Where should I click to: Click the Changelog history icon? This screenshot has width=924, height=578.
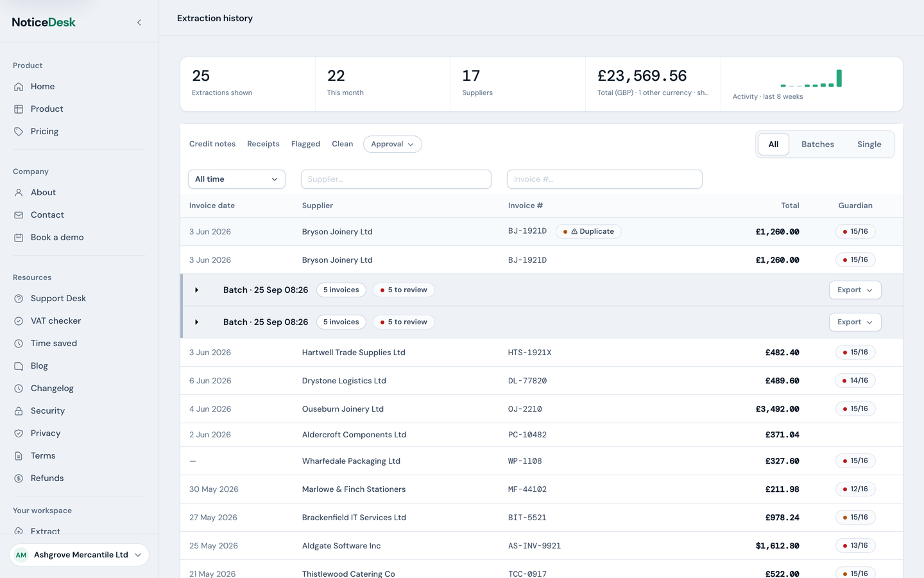pyautogui.click(x=19, y=389)
